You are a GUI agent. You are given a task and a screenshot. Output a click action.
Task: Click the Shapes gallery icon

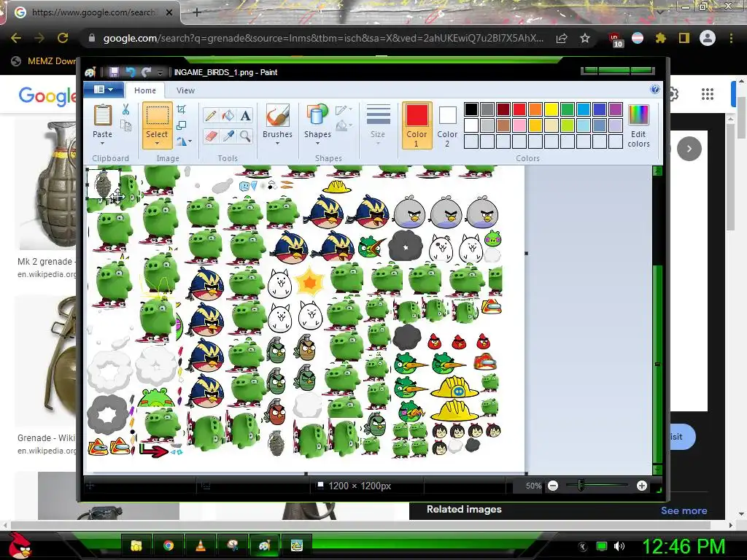tap(317, 116)
